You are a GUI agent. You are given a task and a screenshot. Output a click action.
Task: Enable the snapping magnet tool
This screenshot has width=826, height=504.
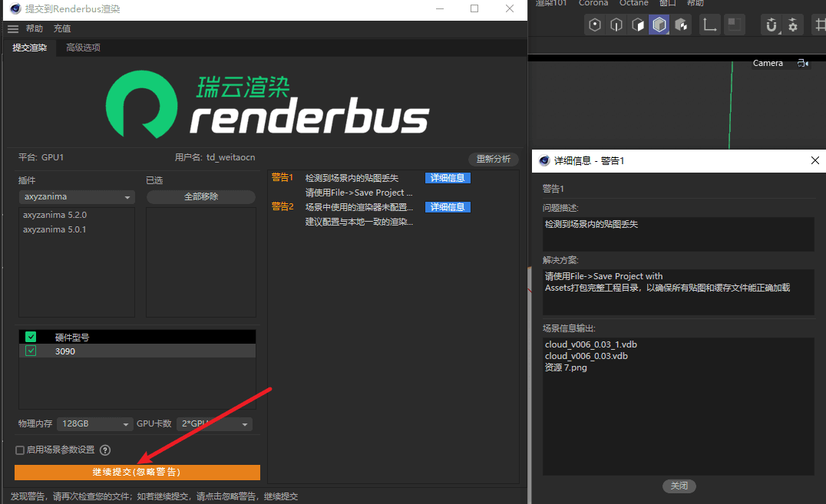pos(771,24)
